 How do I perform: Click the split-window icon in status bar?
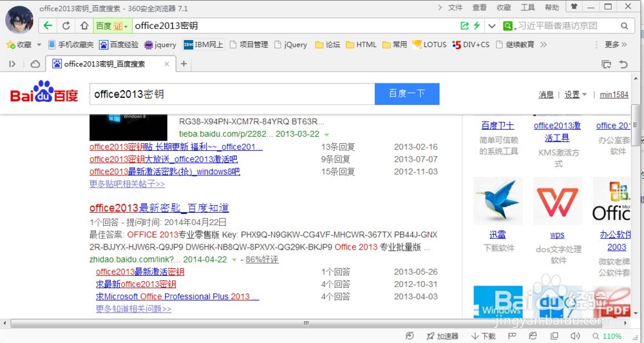point(554,336)
